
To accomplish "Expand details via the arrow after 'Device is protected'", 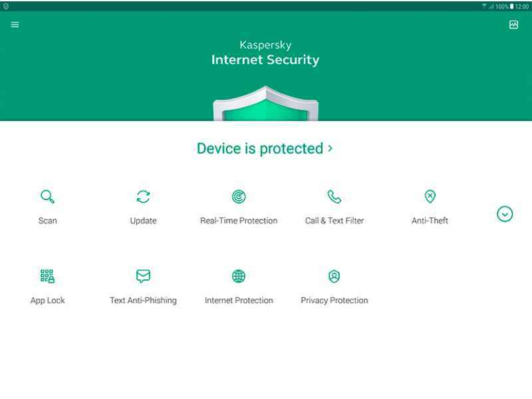I will pyautogui.click(x=330, y=148).
